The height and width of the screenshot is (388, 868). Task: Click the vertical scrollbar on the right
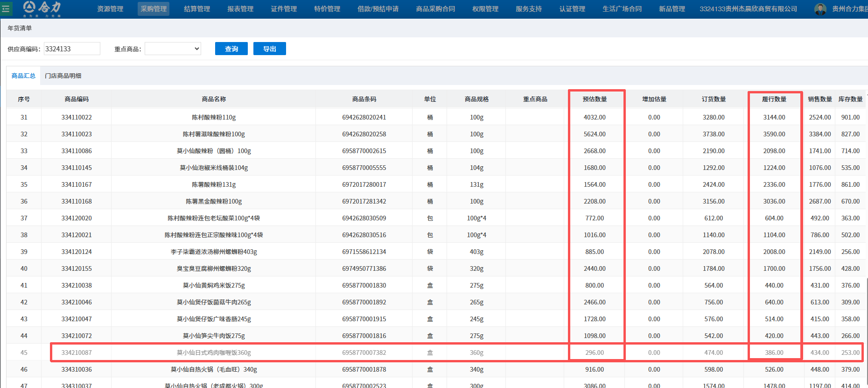coord(866,327)
